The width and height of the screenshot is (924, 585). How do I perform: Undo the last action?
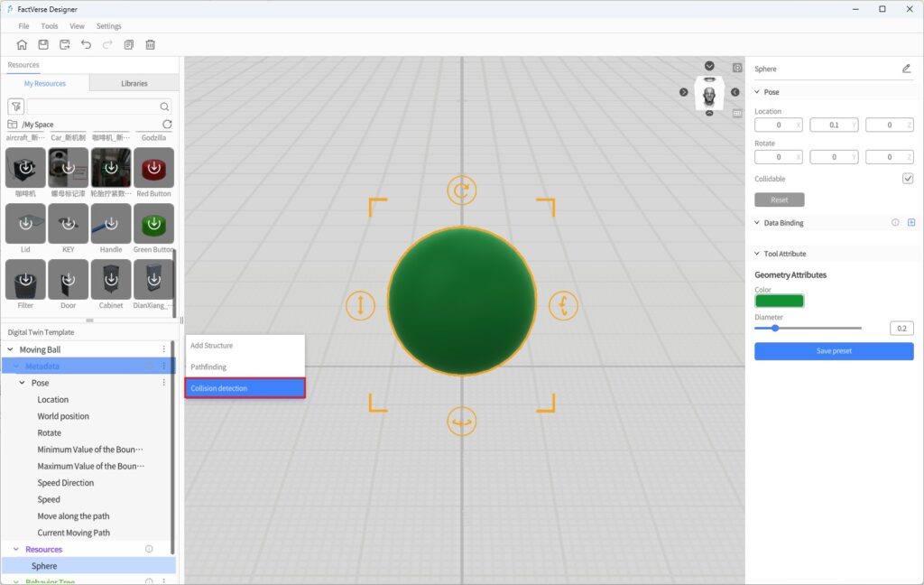pyautogui.click(x=87, y=44)
